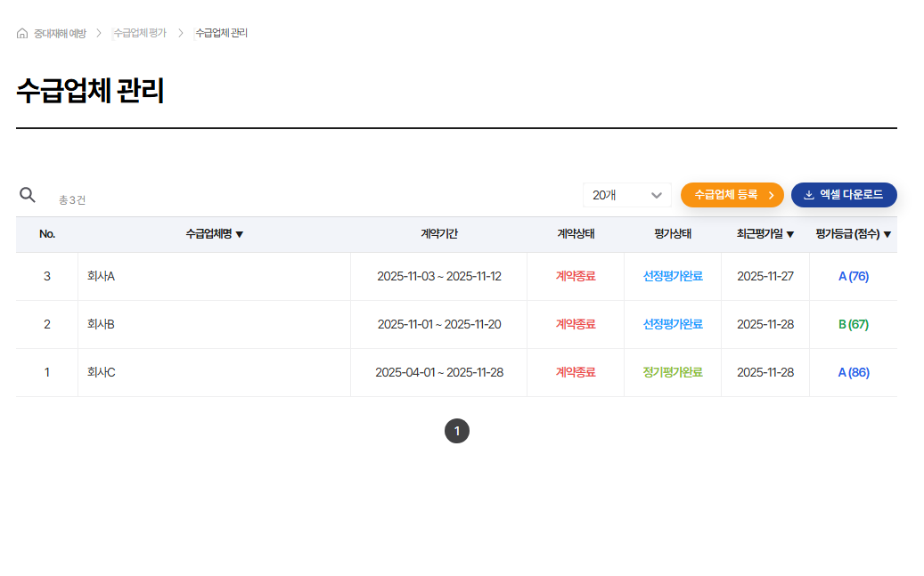Open the 20개 page size dropdown

627,195
